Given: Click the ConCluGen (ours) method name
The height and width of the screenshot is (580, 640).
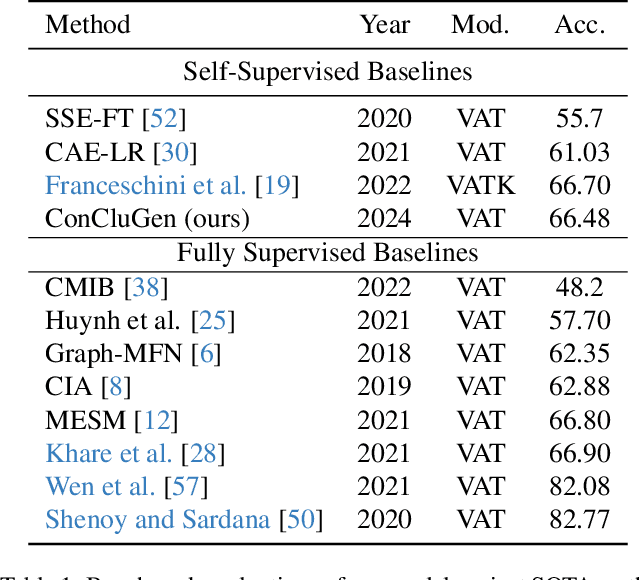Looking at the screenshot, I should tap(147, 218).
